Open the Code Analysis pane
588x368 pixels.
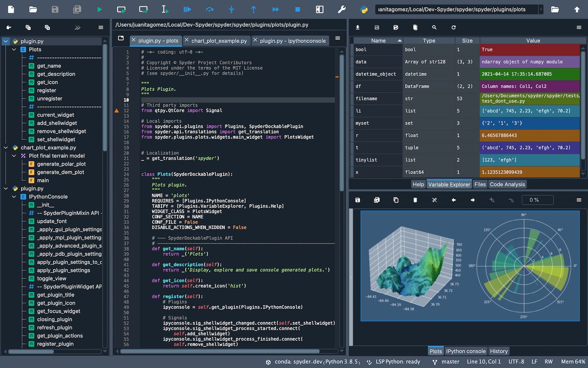tap(507, 184)
